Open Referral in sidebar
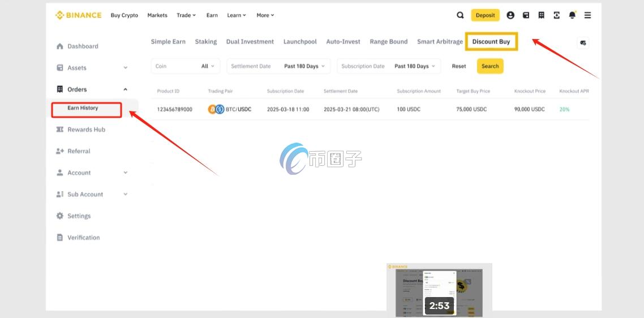Image resolution: width=644 pixels, height=318 pixels. 79,151
